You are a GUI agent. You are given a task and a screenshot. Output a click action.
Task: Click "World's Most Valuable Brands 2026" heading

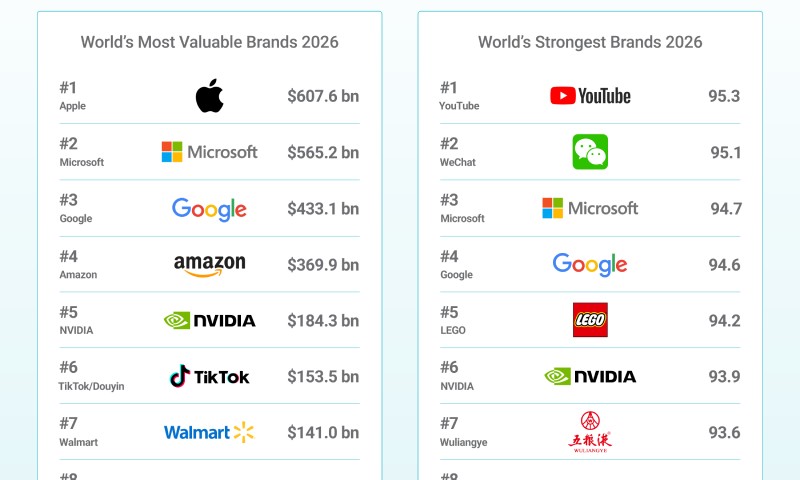click(209, 42)
